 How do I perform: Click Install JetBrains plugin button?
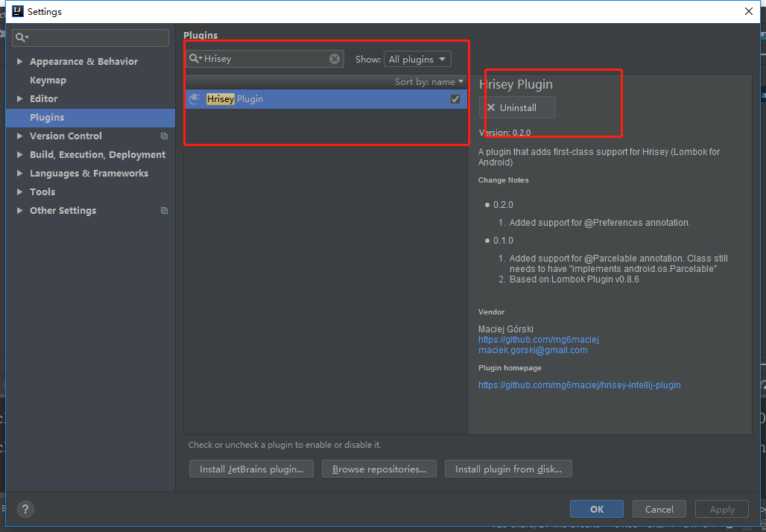251,469
